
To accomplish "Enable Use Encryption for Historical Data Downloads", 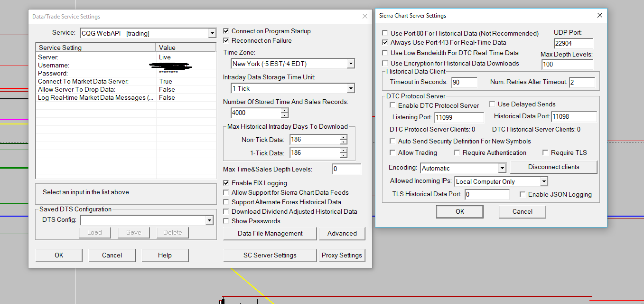I will click(x=385, y=63).
